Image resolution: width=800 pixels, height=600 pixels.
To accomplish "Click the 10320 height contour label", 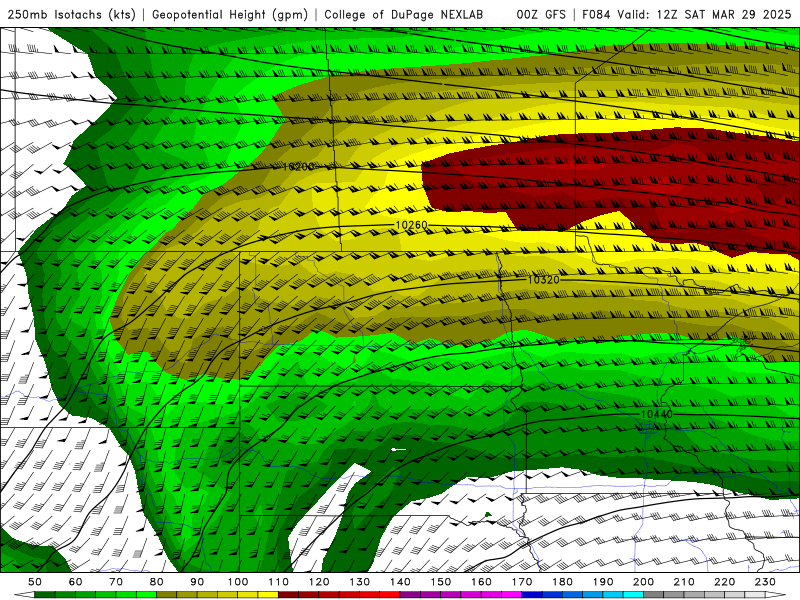I will coord(543,280).
